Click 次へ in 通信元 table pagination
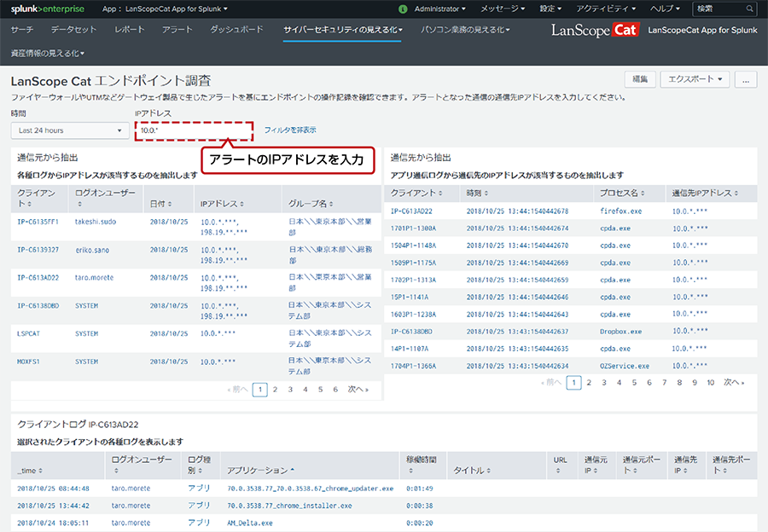Image resolution: width=768 pixels, height=532 pixels. [358, 390]
